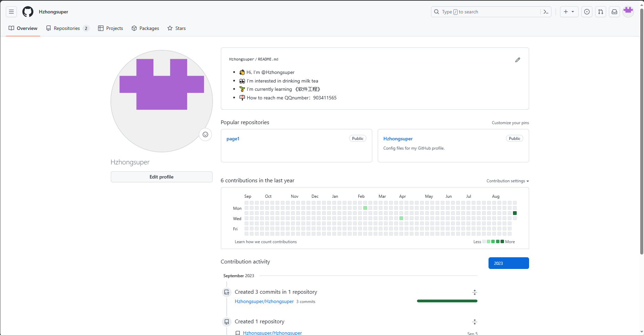Go to the Stars tab
This screenshot has height=335, width=644.
point(176,28)
